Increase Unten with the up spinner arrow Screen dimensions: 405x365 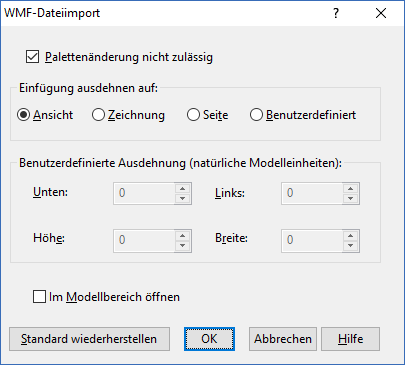point(183,188)
